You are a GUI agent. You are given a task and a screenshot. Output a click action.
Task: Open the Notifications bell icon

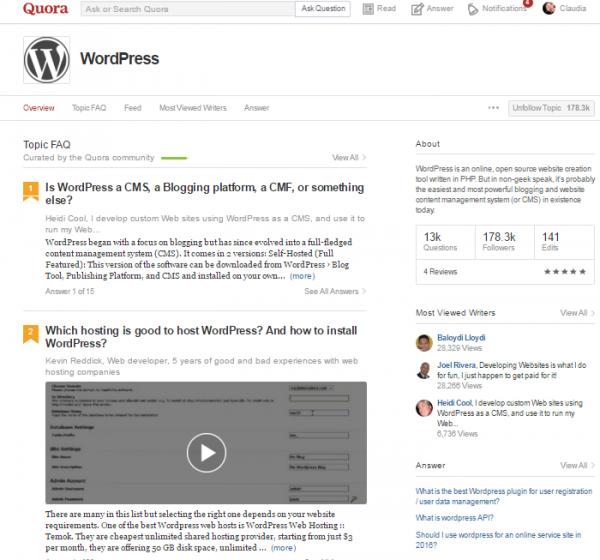[x=473, y=9]
